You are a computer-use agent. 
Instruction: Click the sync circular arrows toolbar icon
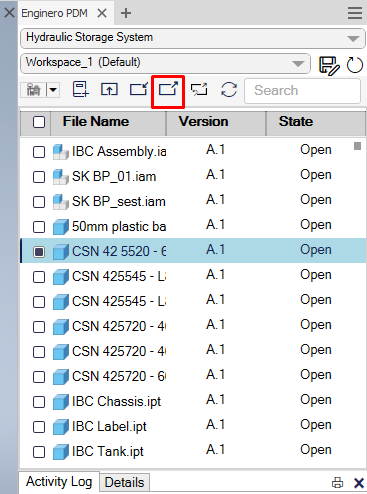229,90
